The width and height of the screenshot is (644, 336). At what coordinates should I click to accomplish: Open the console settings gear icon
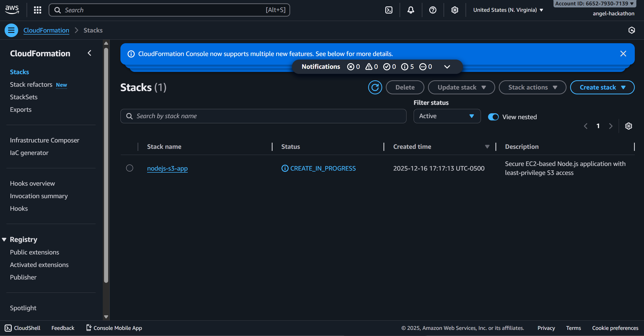(455, 10)
